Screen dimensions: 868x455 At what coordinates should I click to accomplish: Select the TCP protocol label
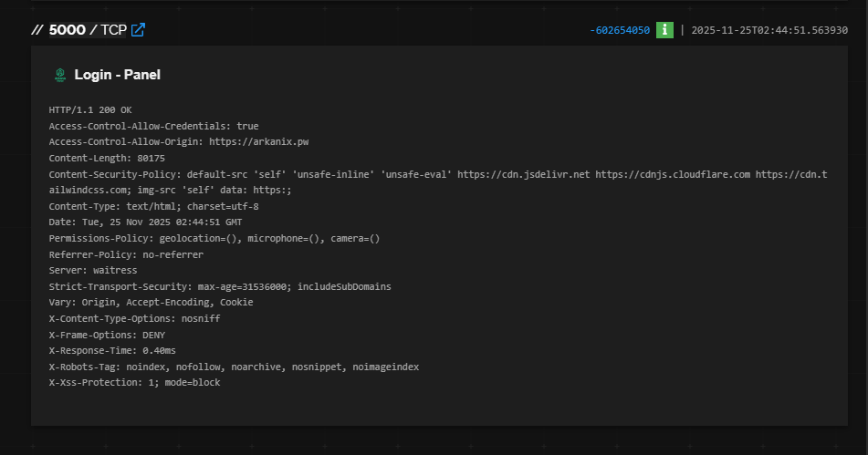click(x=113, y=30)
